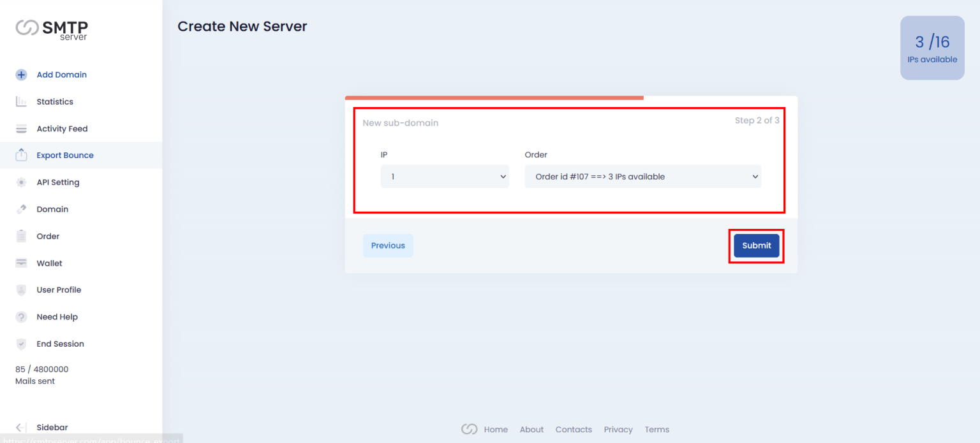The width and height of the screenshot is (980, 443).
Task: Click the SMTP server logo
Action: click(x=52, y=29)
